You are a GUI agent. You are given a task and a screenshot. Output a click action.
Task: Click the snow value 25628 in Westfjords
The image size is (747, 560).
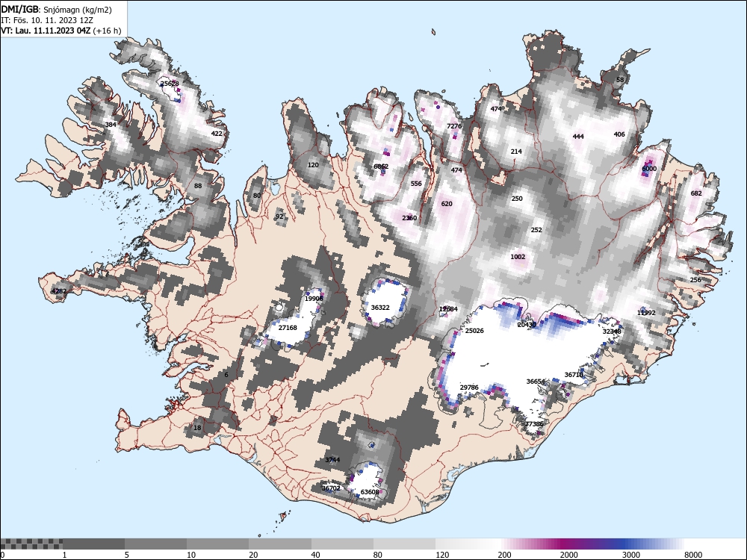coord(170,84)
